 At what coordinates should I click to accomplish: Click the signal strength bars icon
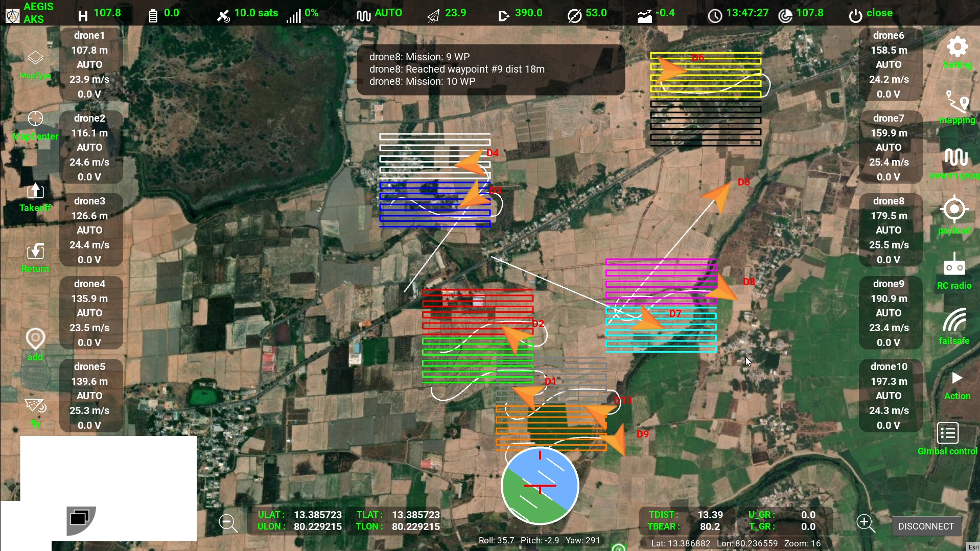[x=293, y=16]
